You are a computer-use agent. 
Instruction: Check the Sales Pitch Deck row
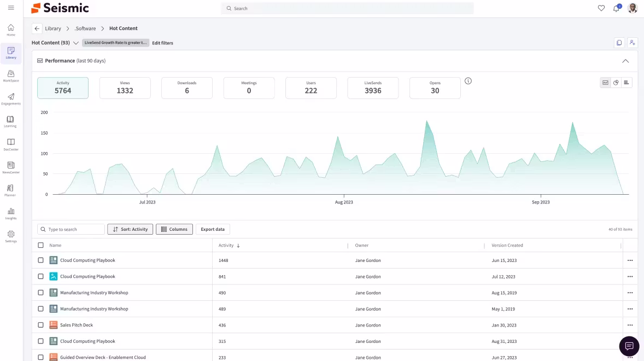tap(40, 325)
